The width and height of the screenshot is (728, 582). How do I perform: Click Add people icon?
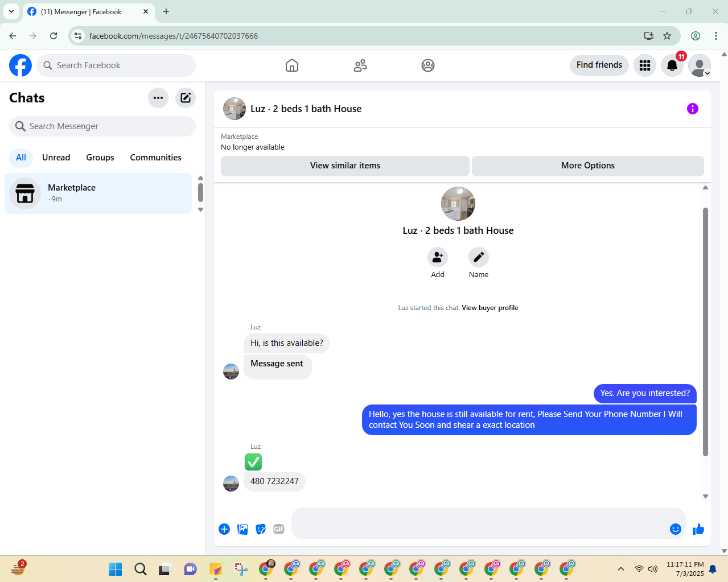(438, 257)
